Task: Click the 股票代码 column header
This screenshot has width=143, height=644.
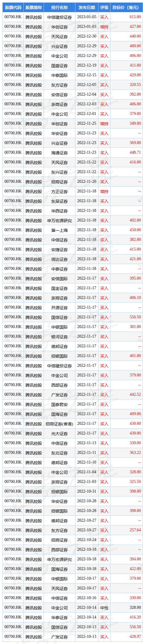Action: pyautogui.click(x=13, y=7)
